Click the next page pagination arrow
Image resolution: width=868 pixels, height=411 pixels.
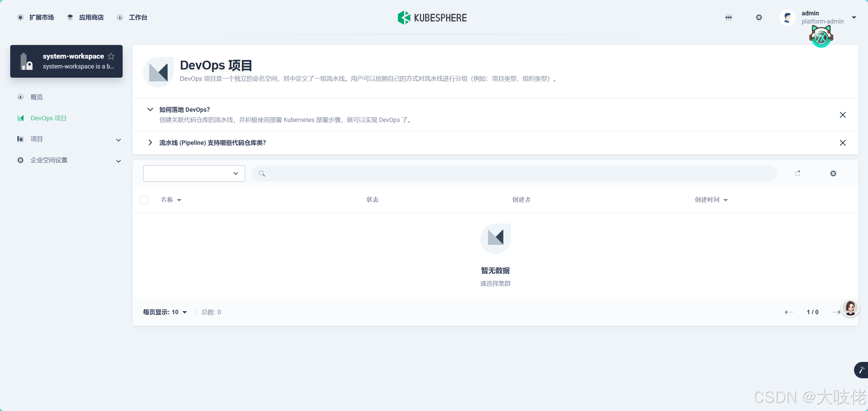tap(837, 312)
